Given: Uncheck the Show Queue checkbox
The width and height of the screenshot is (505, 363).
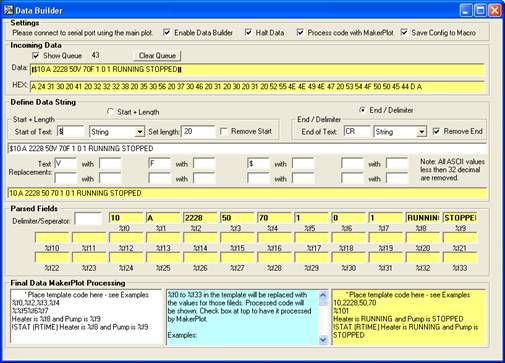Looking at the screenshot, I should coord(36,55).
